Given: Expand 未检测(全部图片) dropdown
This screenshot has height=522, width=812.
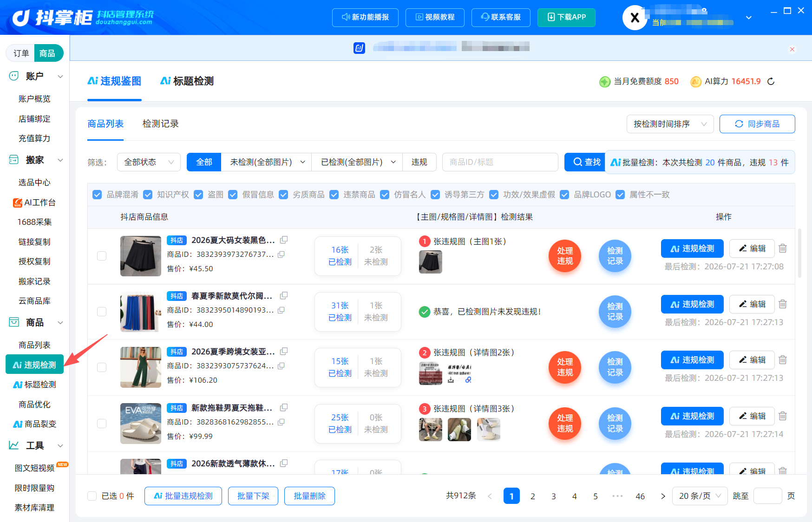Looking at the screenshot, I should pyautogui.click(x=267, y=162).
